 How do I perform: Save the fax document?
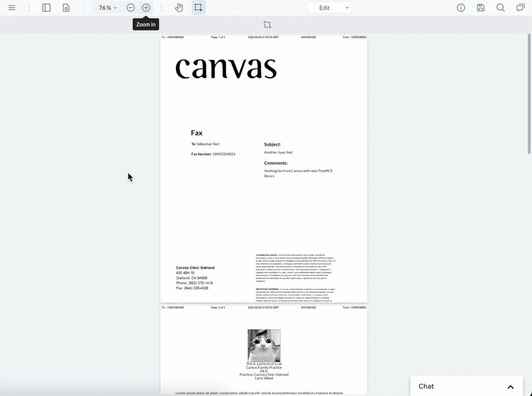(x=480, y=8)
